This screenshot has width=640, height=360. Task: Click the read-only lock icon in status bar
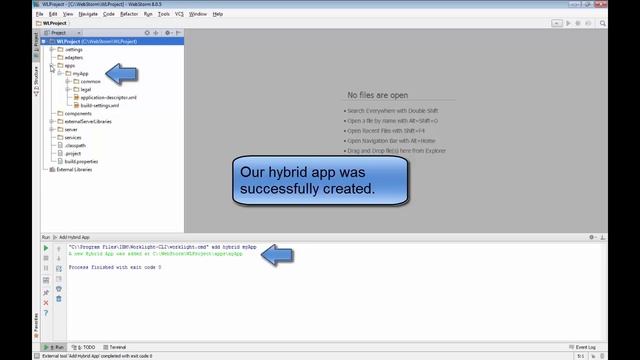[x=593, y=356]
